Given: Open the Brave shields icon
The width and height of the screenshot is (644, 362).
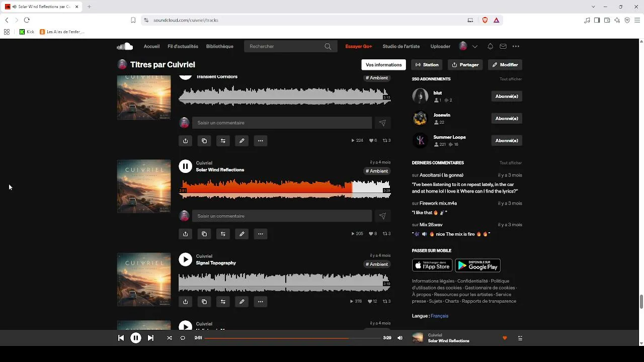Looking at the screenshot, I should pos(485,20).
